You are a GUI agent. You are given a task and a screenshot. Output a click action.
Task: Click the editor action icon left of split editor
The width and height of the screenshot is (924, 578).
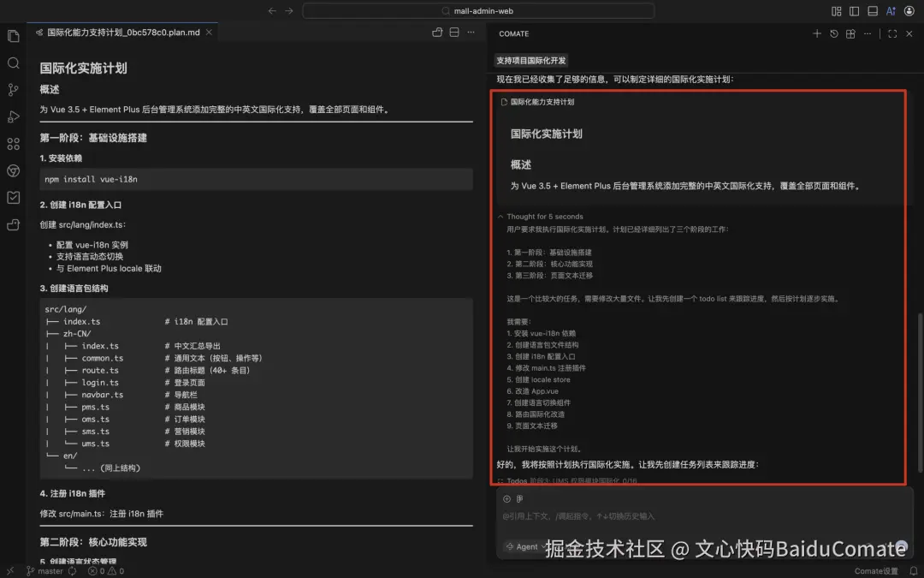tap(436, 33)
